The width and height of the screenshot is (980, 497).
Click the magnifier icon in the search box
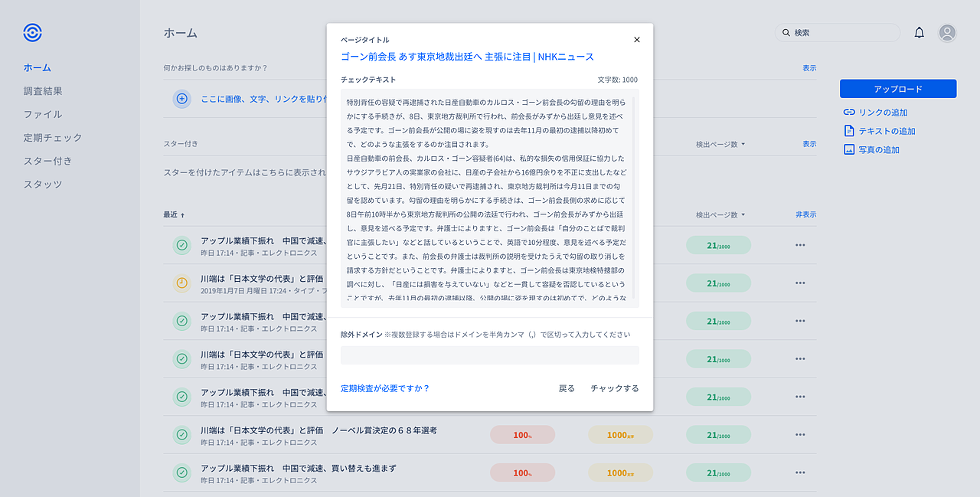[786, 33]
